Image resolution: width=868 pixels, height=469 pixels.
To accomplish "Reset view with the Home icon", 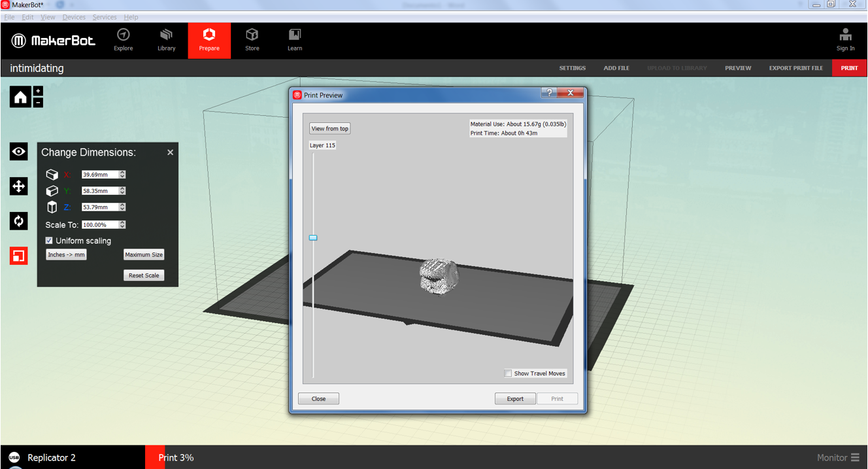I will (x=20, y=97).
